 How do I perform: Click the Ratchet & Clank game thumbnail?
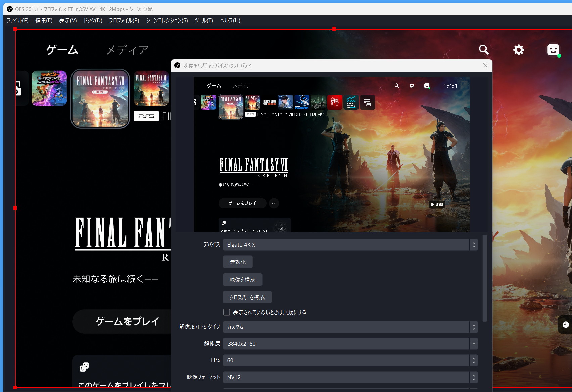coord(49,88)
